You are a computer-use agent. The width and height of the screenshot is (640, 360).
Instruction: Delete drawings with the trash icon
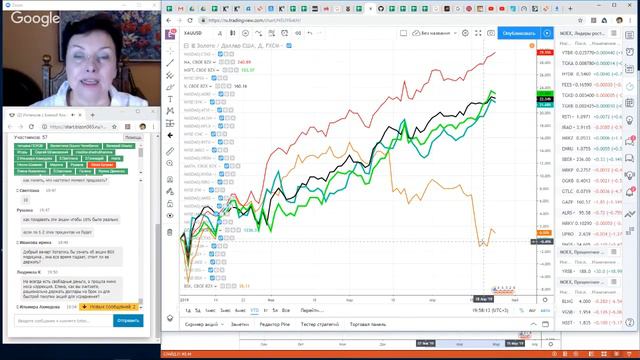(170, 232)
